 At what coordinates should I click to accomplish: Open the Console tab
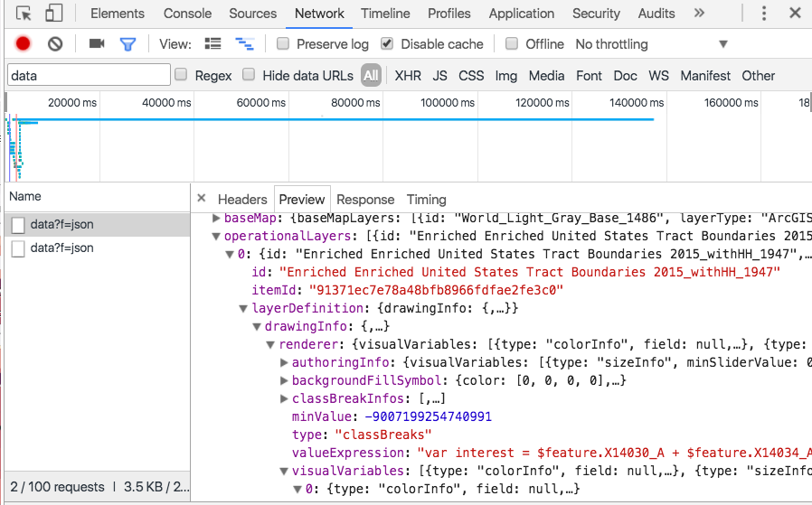(187, 14)
